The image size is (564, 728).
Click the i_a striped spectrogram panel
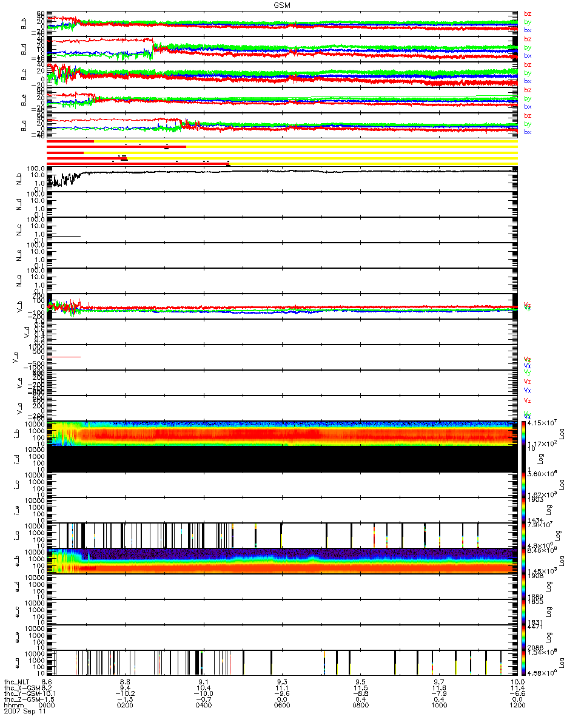[x=282, y=535]
